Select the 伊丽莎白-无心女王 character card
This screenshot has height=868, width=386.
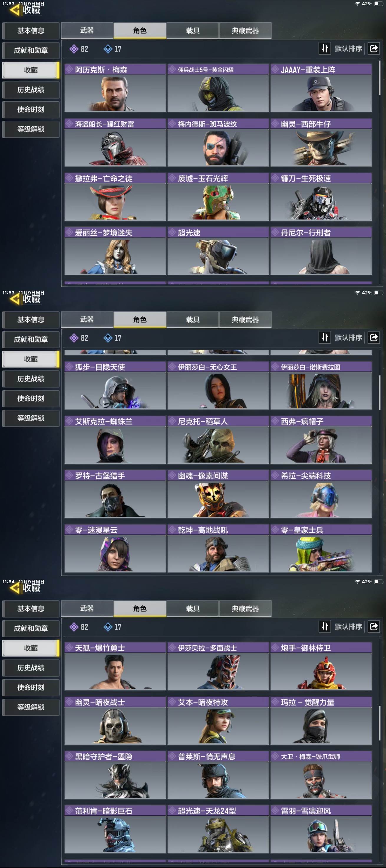click(x=218, y=385)
